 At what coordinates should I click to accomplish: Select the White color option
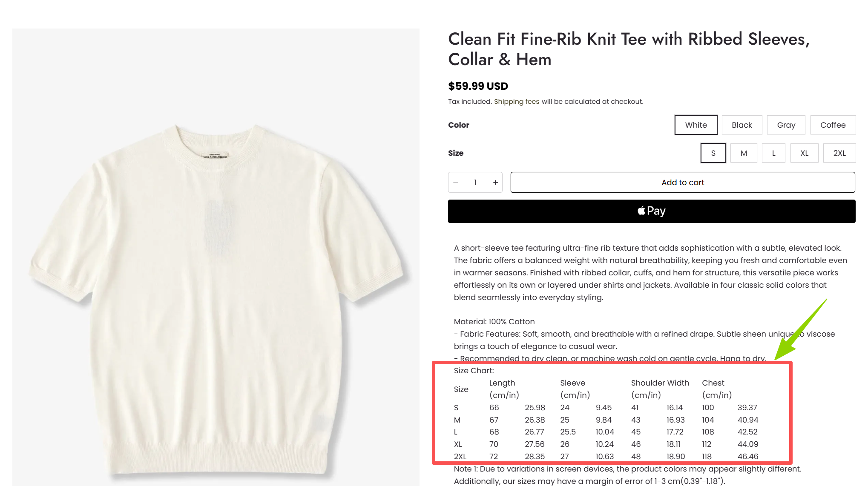[x=696, y=125]
